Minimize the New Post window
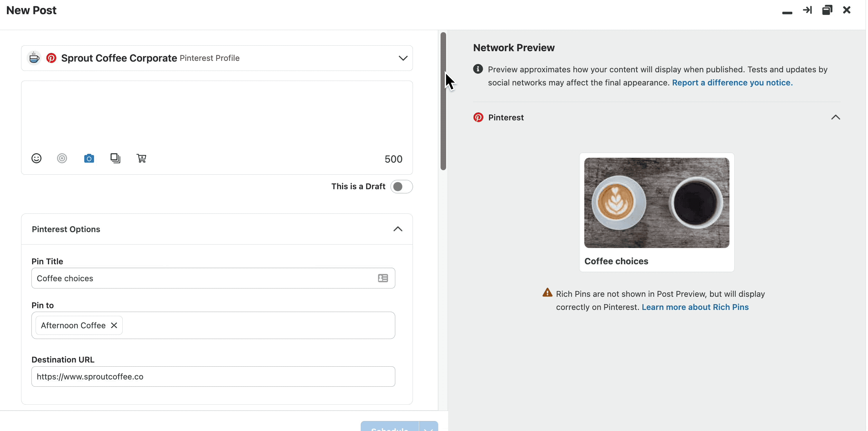868x431 pixels. point(787,13)
